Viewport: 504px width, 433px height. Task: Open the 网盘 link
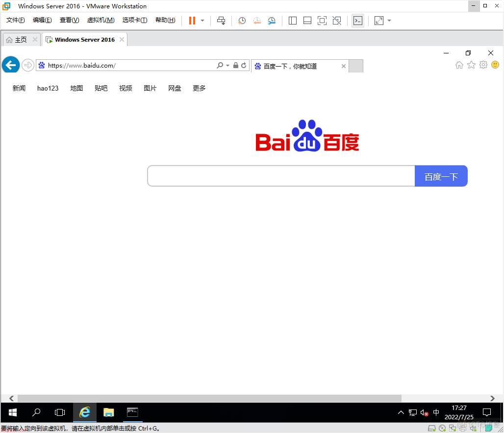[175, 88]
